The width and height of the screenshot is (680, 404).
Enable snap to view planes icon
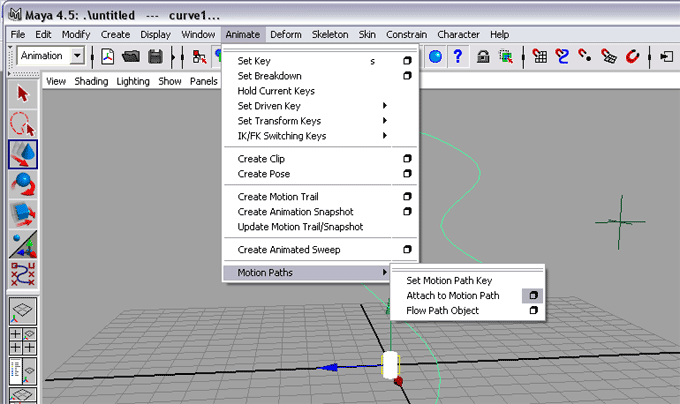click(x=609, y=56)
